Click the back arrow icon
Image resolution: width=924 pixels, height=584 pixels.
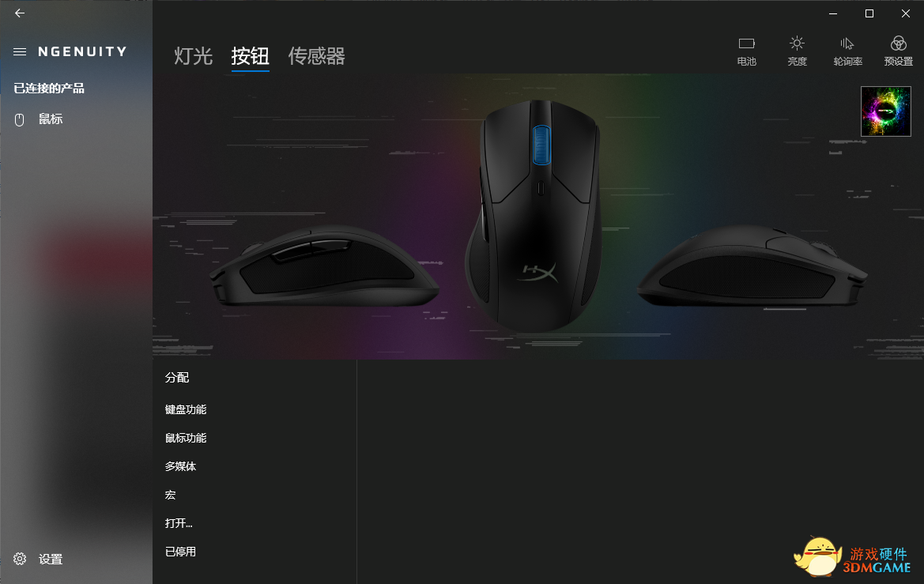point(20,13)
